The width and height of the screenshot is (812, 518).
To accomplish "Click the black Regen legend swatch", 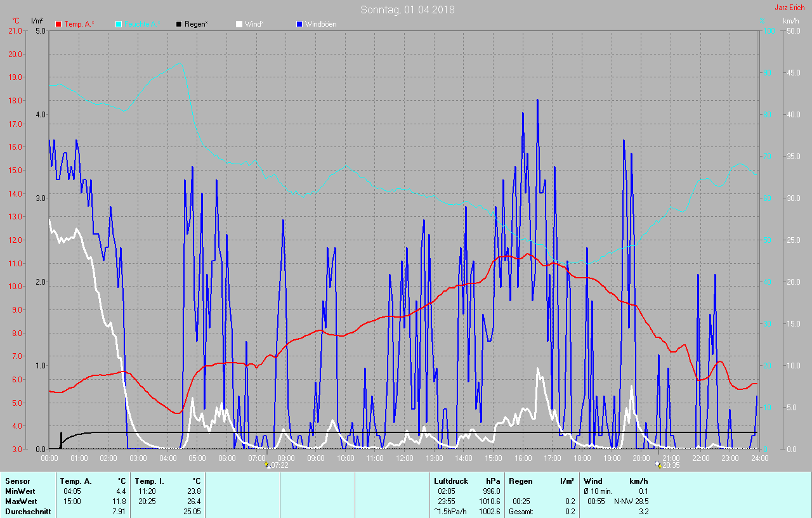I will 179,24.
